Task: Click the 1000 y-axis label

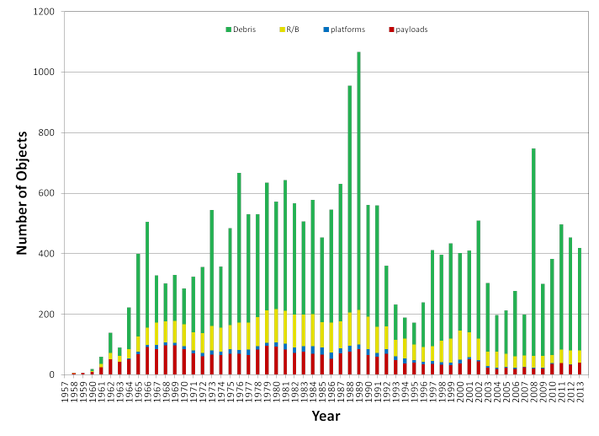Action: click(x=44, y=72)
